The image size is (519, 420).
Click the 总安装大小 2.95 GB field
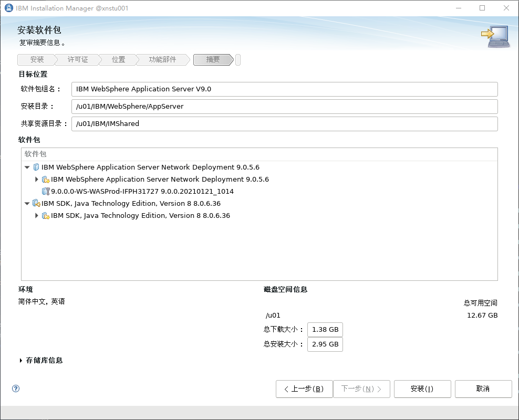pyautogui.click(x=325, y=344)
